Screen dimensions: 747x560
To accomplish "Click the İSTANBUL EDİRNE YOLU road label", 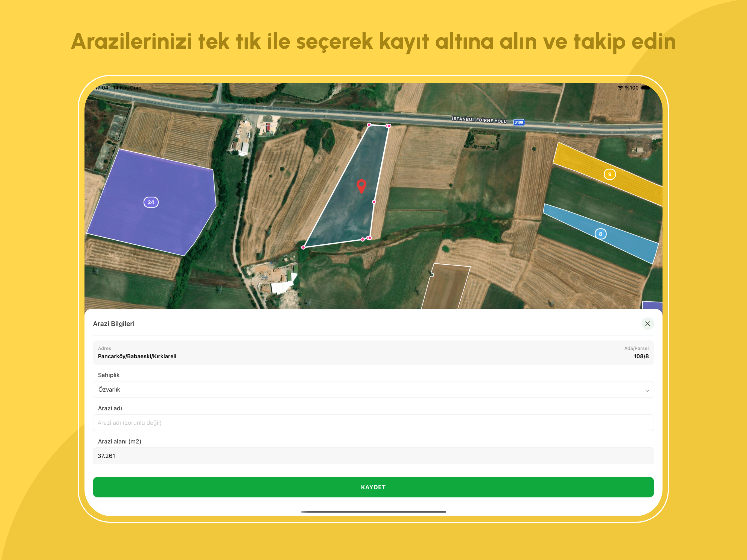I will click(x=479, y=119).
